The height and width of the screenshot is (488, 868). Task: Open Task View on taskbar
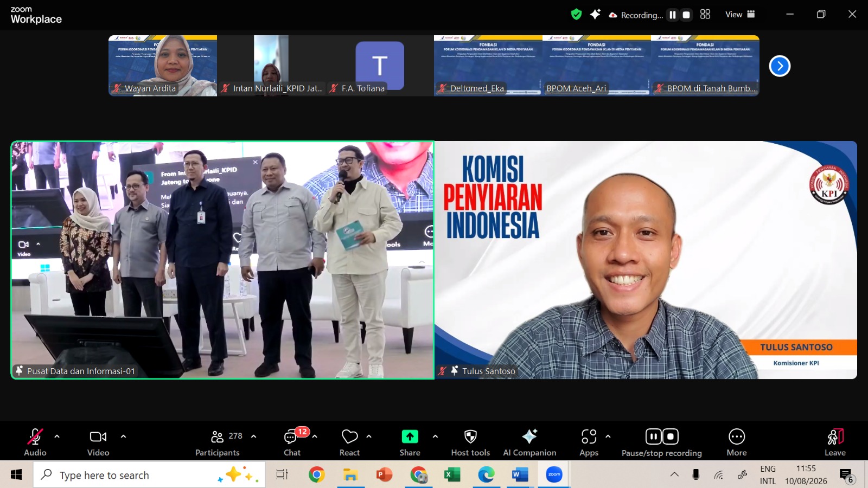282,475
